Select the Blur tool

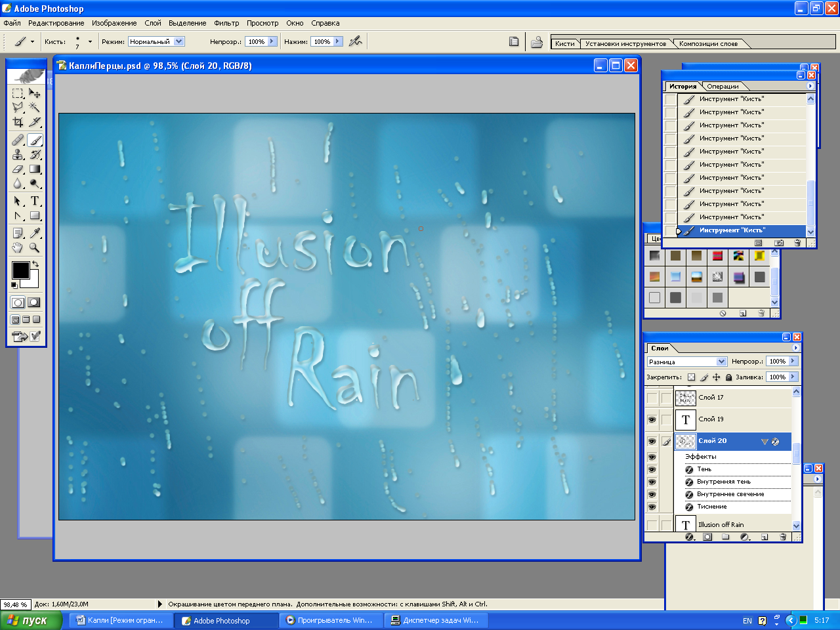tap(18, 183)
